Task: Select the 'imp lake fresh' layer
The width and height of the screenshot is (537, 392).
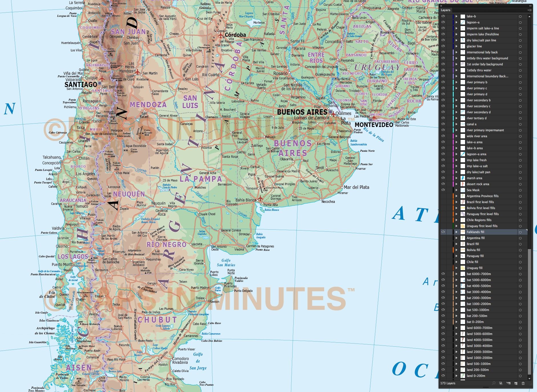Action: 484,160
